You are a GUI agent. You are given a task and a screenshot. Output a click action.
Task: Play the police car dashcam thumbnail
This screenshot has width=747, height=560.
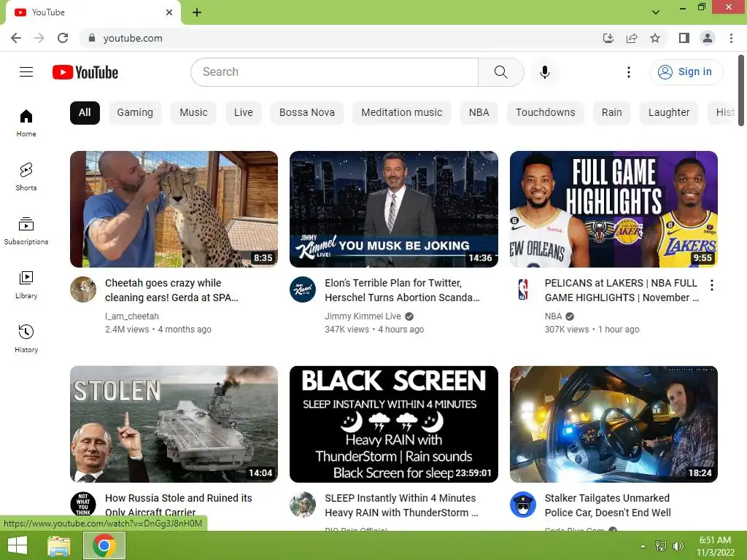[x=614, y=424]
